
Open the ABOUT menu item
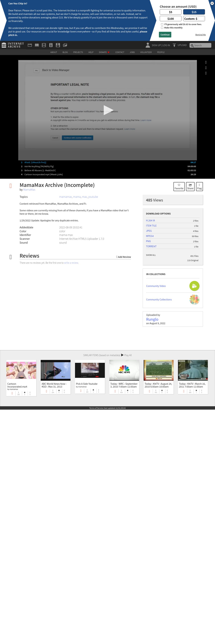click(x=54, y=52)
